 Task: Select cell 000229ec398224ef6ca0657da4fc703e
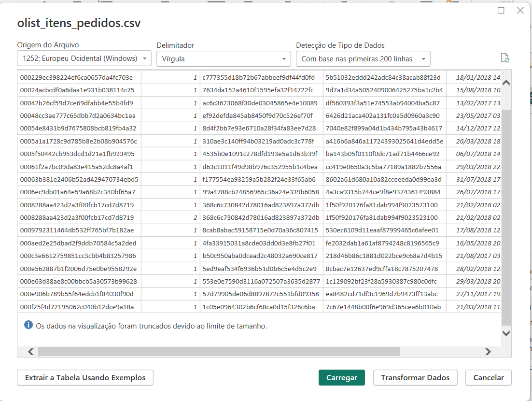tap(79, 77)
